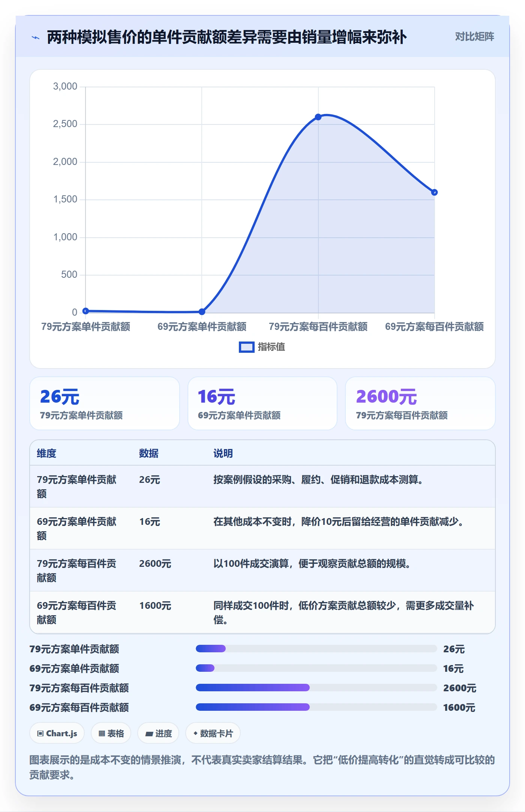Click the 数据 table column header
525x812 pixels.
point(149,453)
